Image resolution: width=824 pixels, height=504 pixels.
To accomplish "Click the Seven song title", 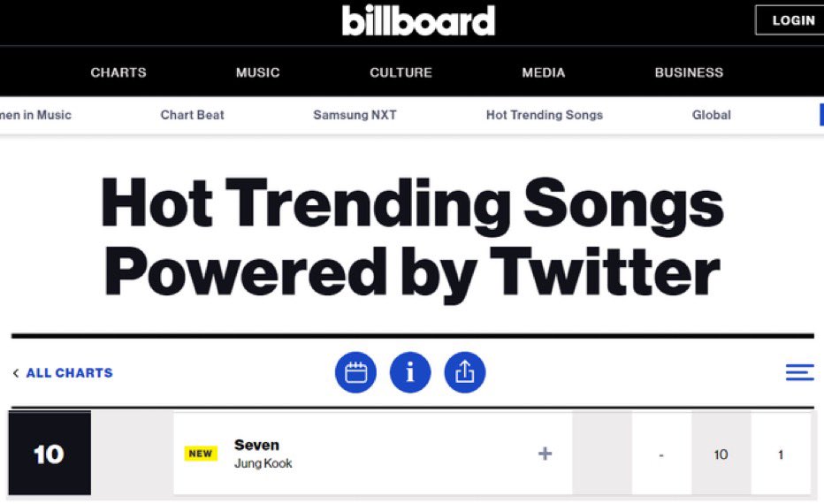I will [x=256, y=445].
